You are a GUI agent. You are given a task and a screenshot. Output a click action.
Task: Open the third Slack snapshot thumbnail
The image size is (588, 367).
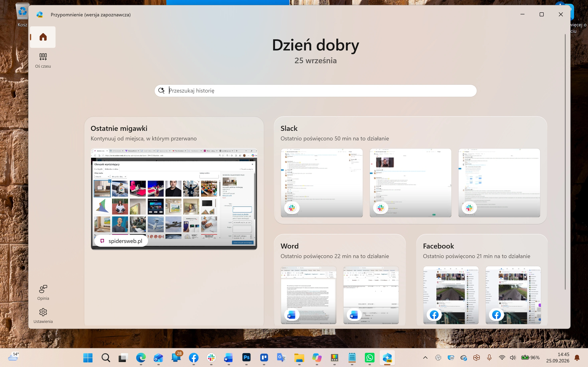[499, 183]
